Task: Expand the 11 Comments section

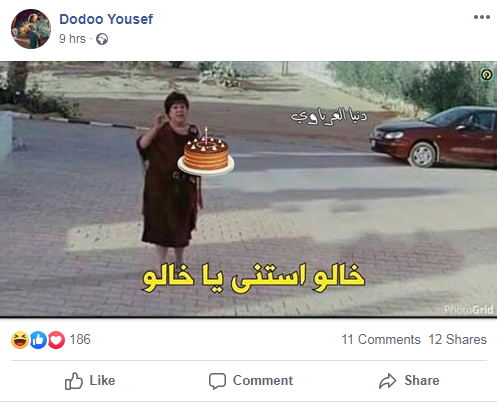Action: (381, 339)
